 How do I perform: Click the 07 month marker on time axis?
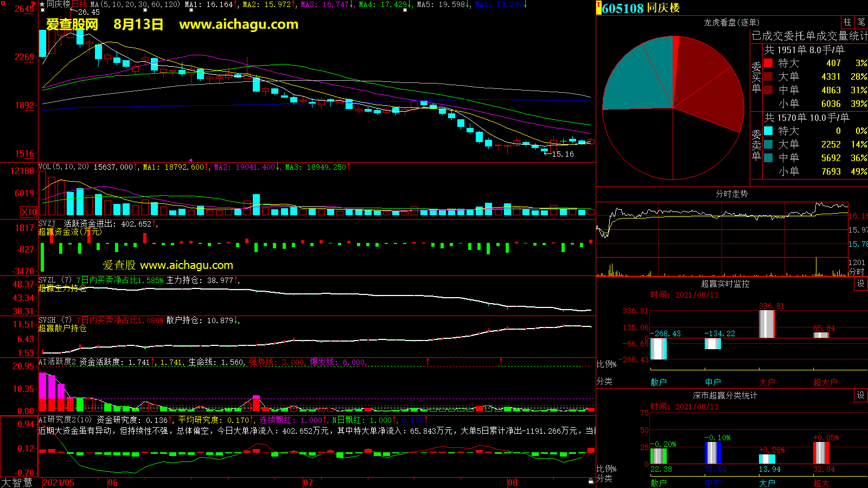pos(308,483)
